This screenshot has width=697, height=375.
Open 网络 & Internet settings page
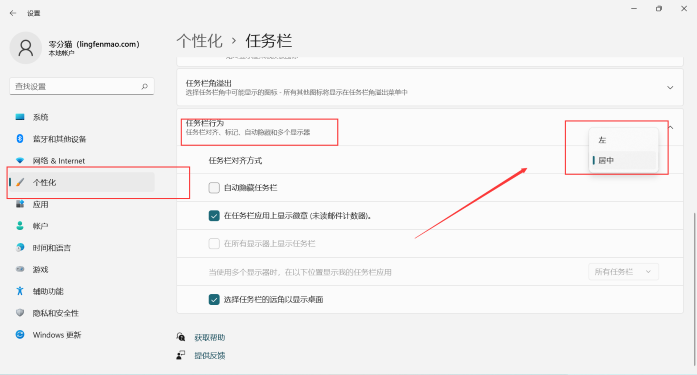point(82,160)
